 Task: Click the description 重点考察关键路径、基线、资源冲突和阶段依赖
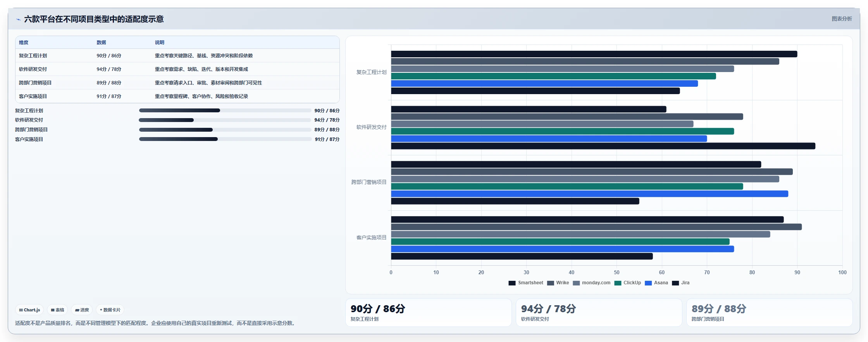[x=204, y=56]
